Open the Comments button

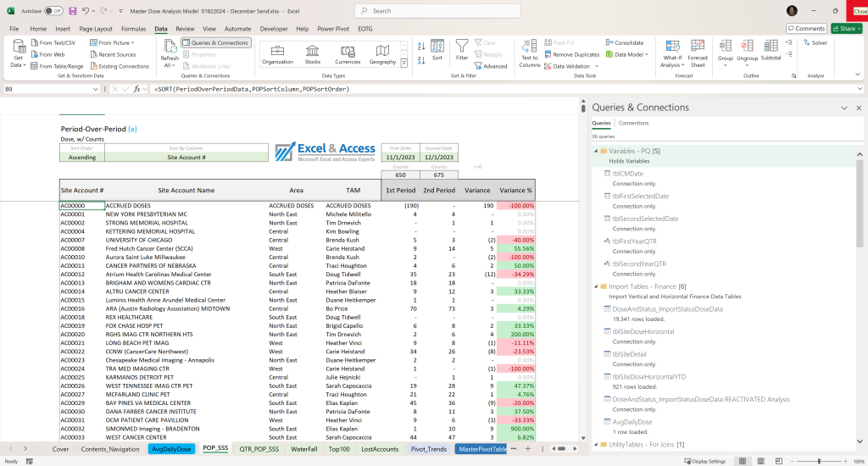[x=807, y=29]
